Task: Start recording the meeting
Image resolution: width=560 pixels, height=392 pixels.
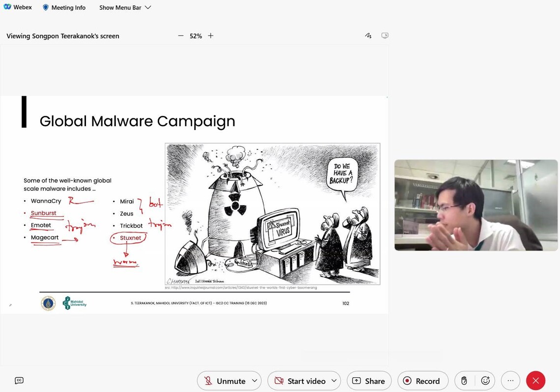Action: [x=422, y=381]
